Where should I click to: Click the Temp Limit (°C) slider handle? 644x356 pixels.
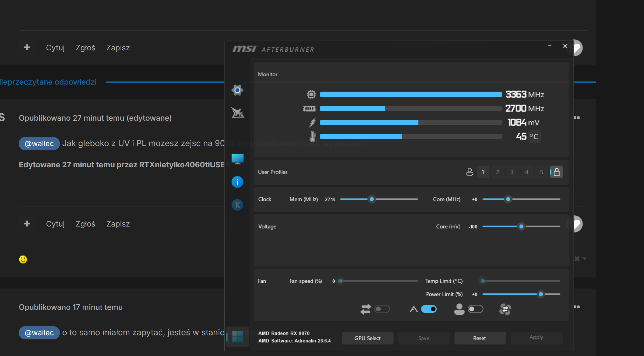(482, 281)
